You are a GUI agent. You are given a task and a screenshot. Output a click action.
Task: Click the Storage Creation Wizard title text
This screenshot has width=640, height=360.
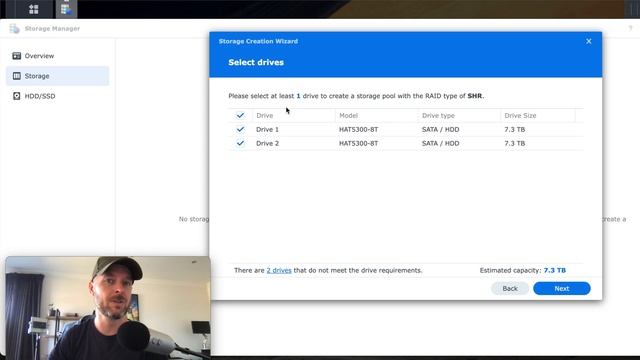tap(258, 41)
